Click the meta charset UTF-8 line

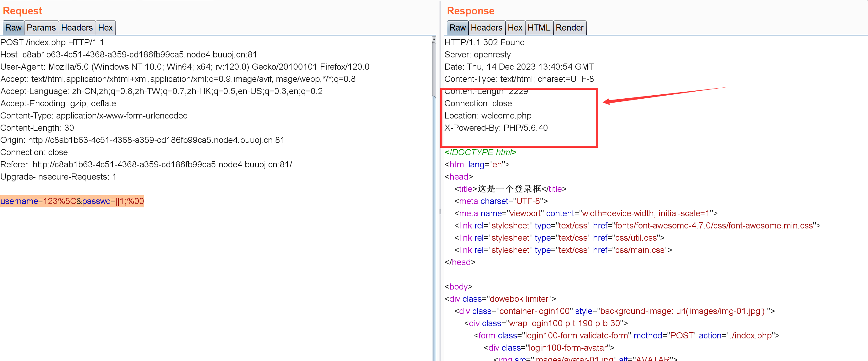coord(501,201)
